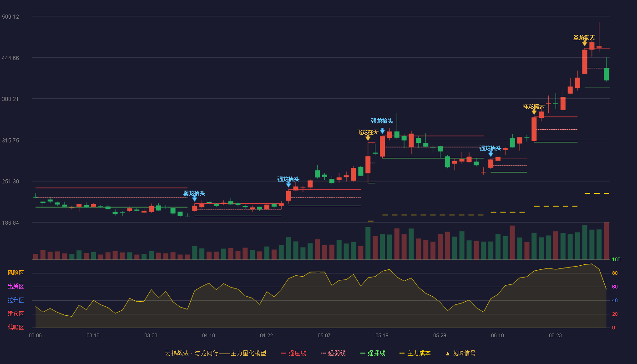This screenshot has height=364, width=637.
Task: Click the 40 indicator scale value
Action: tap(615, 300)
